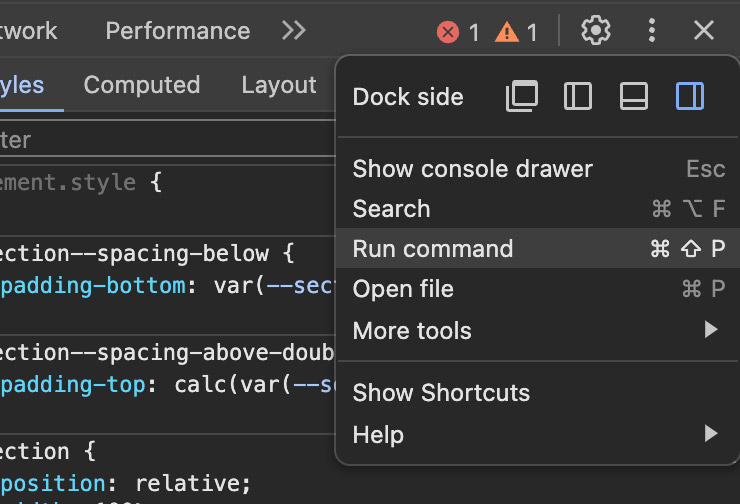
Task: Close DevTools with the X icon
Action: [x=704, y=31]
